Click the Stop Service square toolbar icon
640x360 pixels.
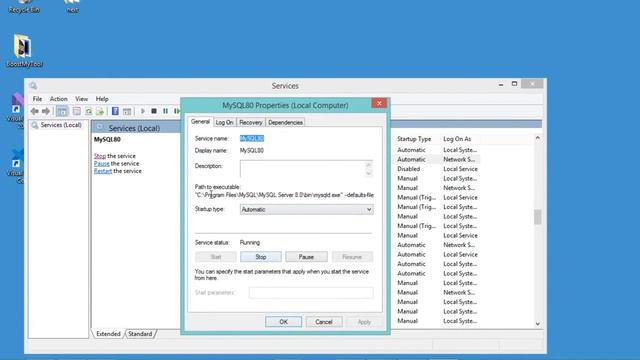[x=154, y=111]
